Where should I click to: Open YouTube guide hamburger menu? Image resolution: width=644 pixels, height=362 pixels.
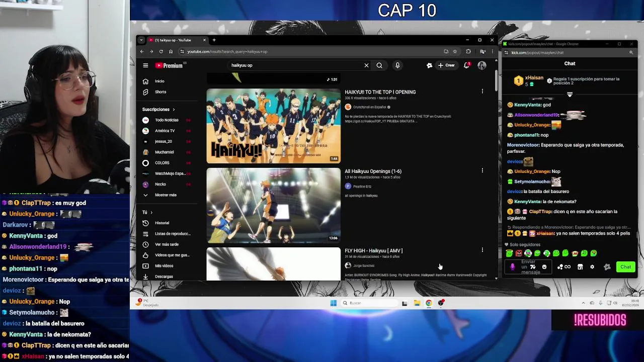(x=145, y=65)
